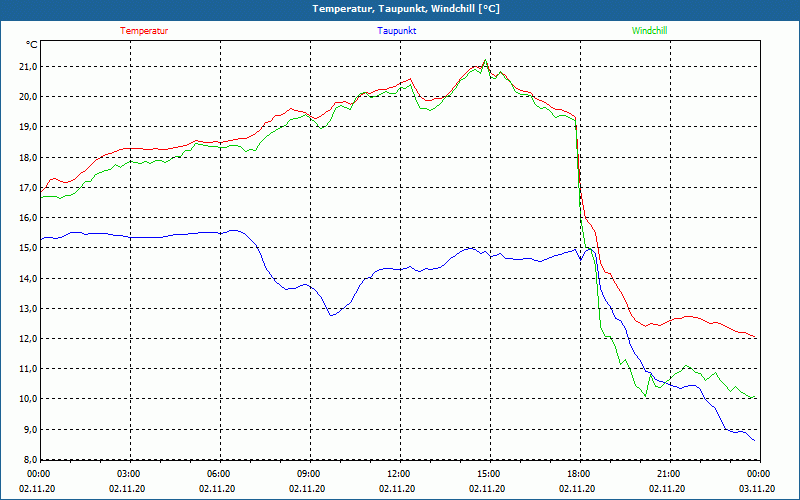The image size is (800, 500).
Task: Click the 09:00 time axis label
Action: (x=308, y=474)
